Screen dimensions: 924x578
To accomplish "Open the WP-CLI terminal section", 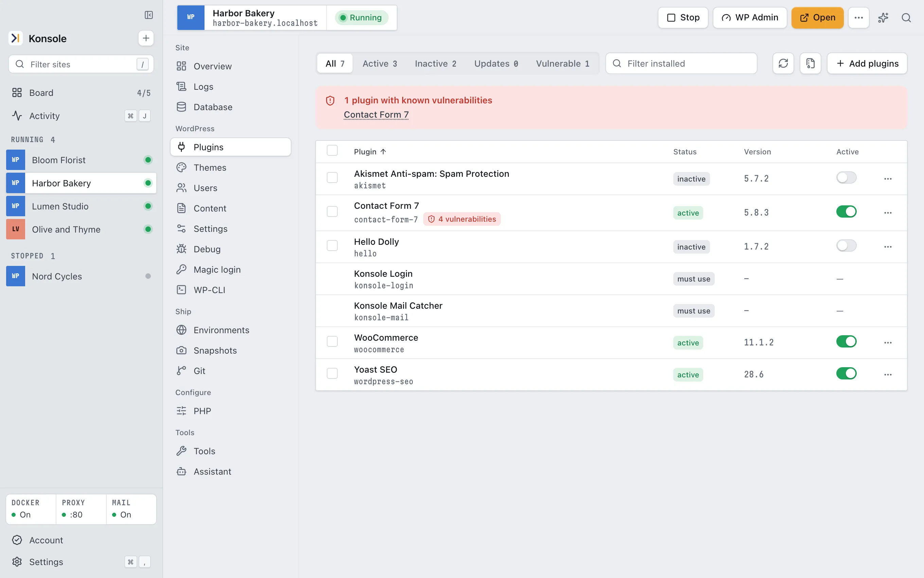I will coord(231,290).
